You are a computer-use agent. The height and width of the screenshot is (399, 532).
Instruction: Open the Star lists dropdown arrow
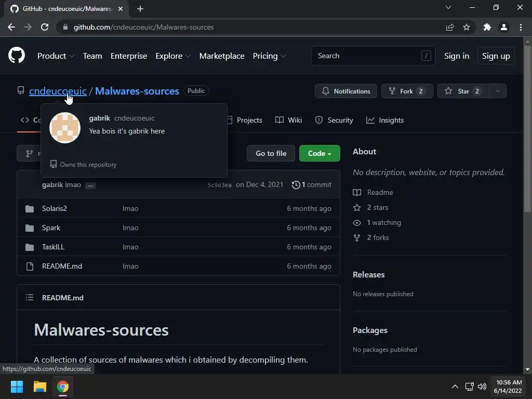pos(498,91)
